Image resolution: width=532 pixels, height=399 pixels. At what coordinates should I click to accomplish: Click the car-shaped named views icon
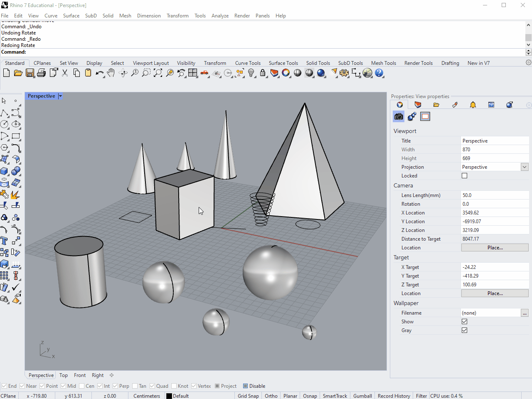pos(204,73)
